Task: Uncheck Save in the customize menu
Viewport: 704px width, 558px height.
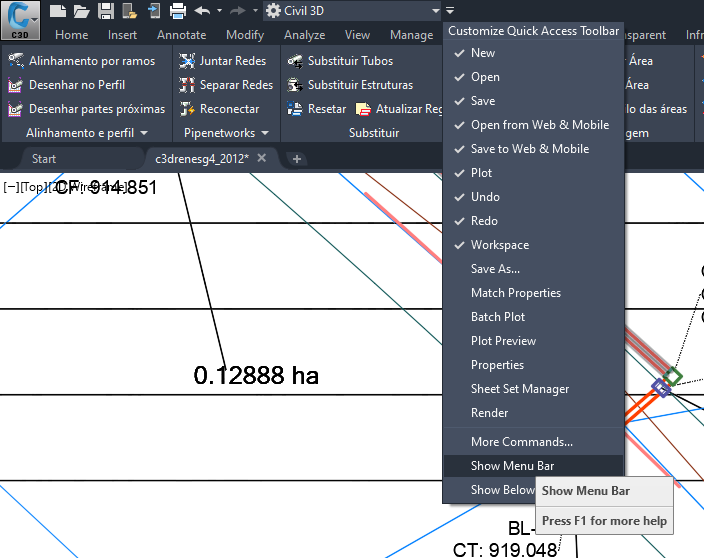Action: [533, 101]
